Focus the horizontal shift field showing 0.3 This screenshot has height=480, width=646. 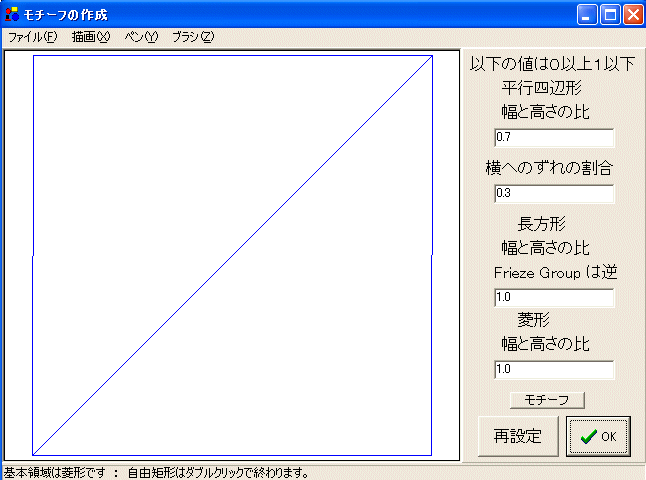(x=554, y=193)
